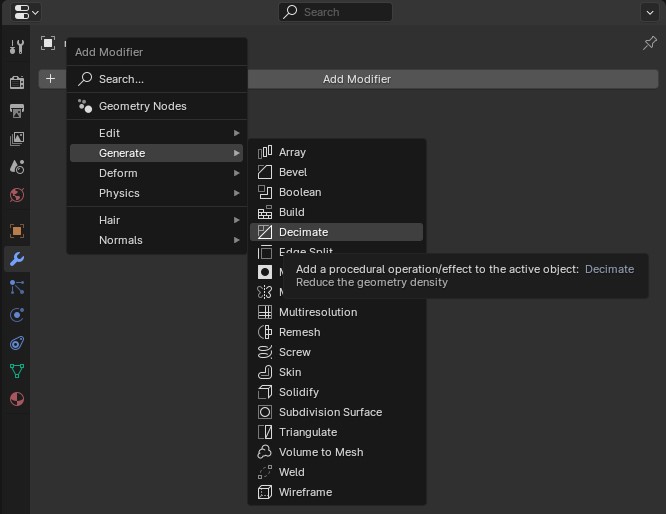Expand the Deform submenu
The height and width of the screenshot is (514, 666).
click(156, 173)
